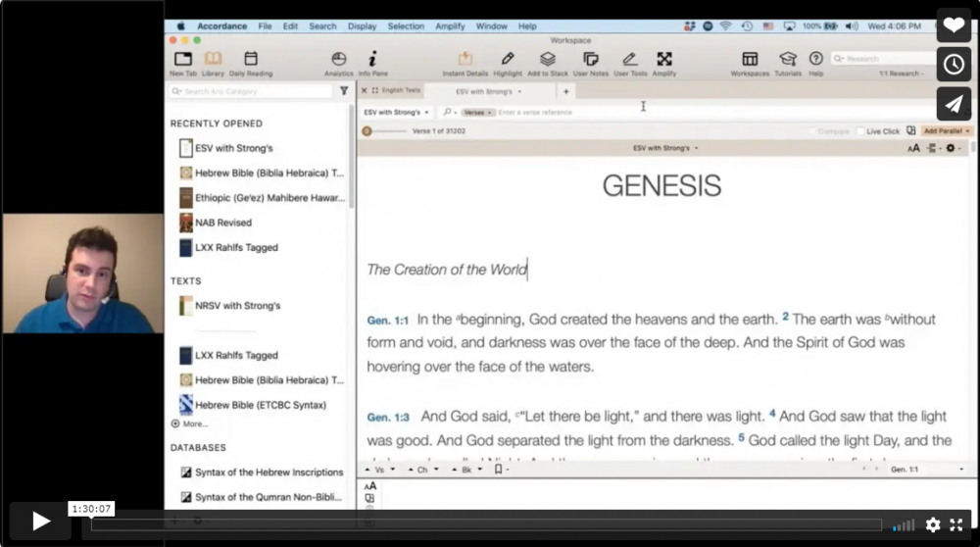
Task: Toggle the Live Click checkbox
Action: click(x=860, y=131)
